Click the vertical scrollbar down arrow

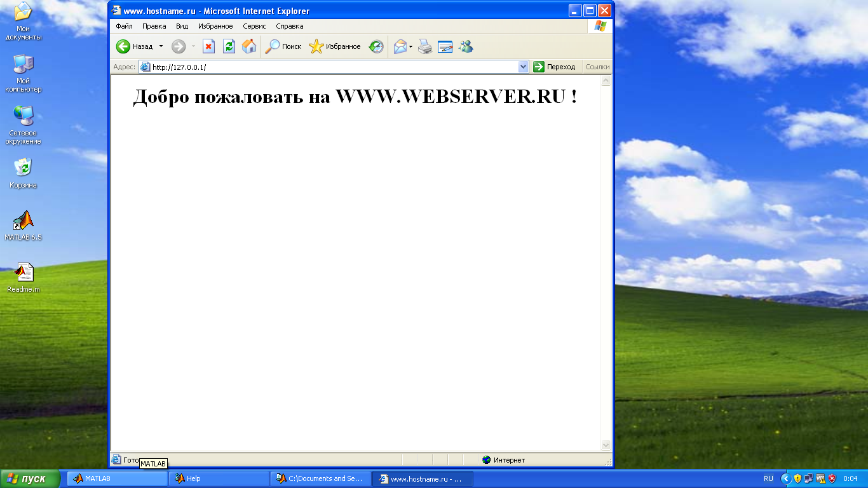[x=606, y=445]
